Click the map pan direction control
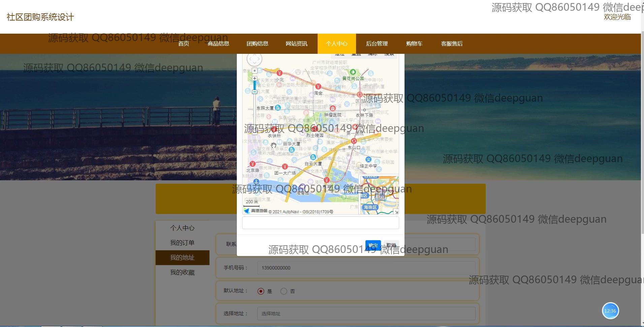 click(254, 60)
